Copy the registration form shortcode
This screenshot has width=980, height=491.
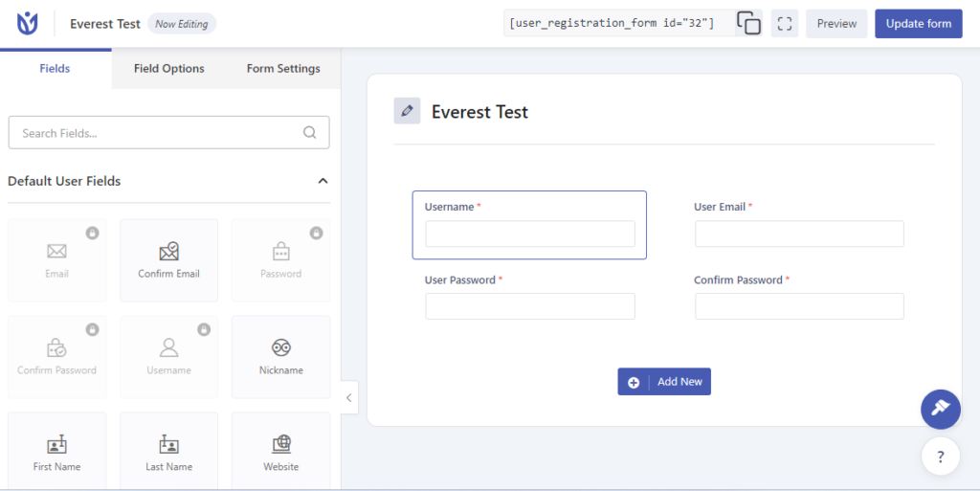point(748,23)
